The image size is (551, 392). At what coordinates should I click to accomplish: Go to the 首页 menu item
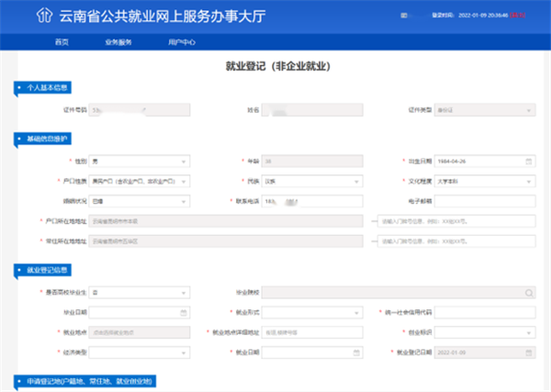[62, 43]
